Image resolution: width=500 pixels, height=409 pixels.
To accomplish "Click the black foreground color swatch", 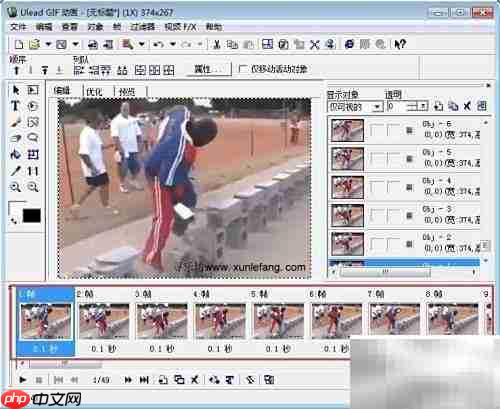I will [x=32, y=215].
